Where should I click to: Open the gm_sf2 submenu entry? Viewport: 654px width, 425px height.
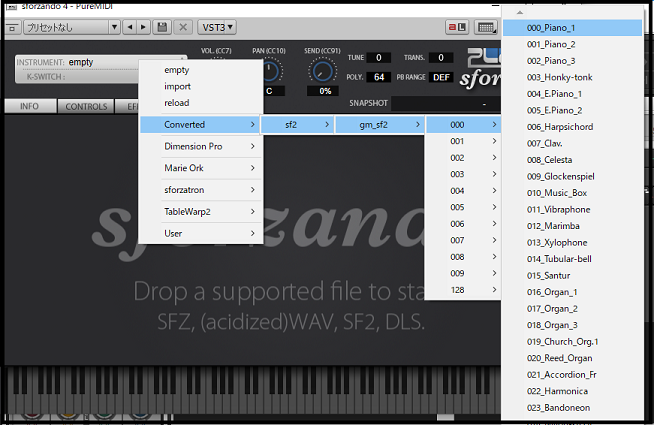(x=380, y=125)
